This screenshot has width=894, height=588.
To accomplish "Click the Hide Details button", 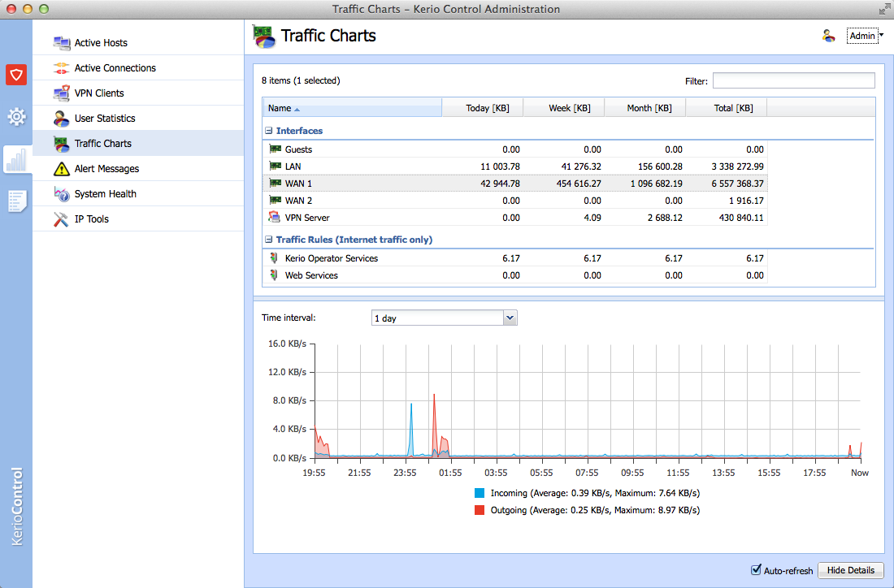I will [x=851, y=570].
